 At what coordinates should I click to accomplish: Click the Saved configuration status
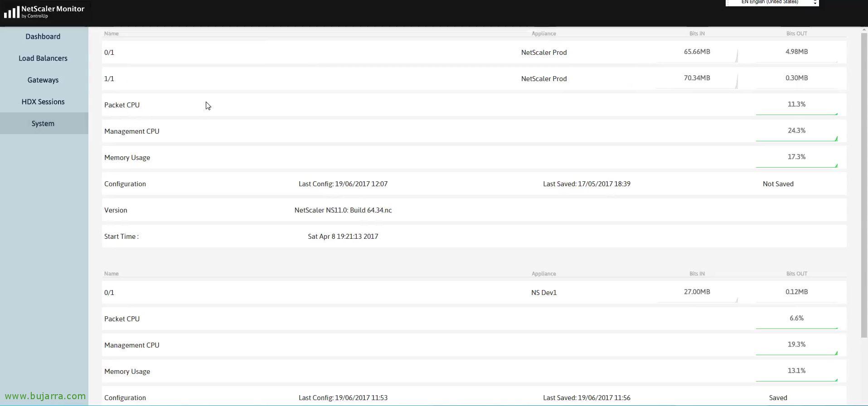778,398
